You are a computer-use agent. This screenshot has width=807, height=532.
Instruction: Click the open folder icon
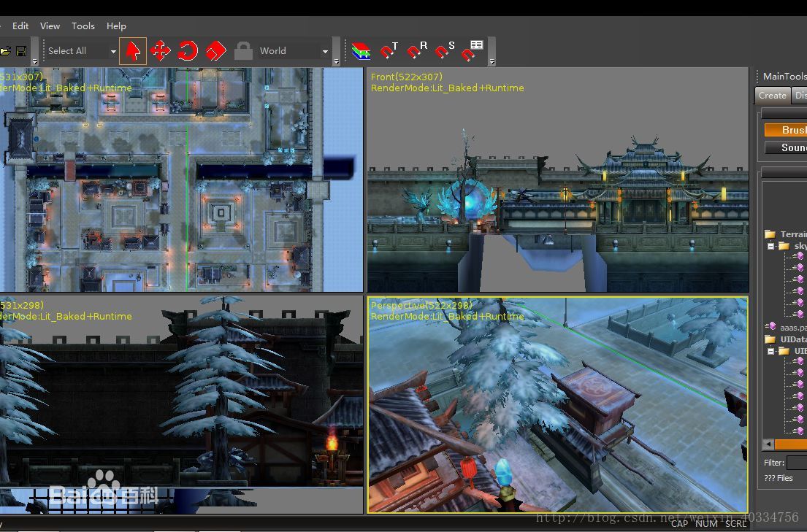click(x=4, y=51)
